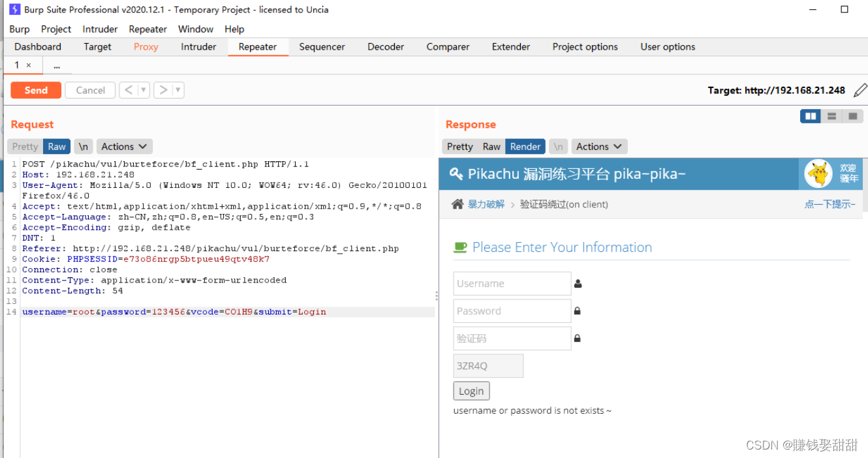Click the 点一下提示~ hint link
Screen dimensions: 868x458
tap(829, 204)
